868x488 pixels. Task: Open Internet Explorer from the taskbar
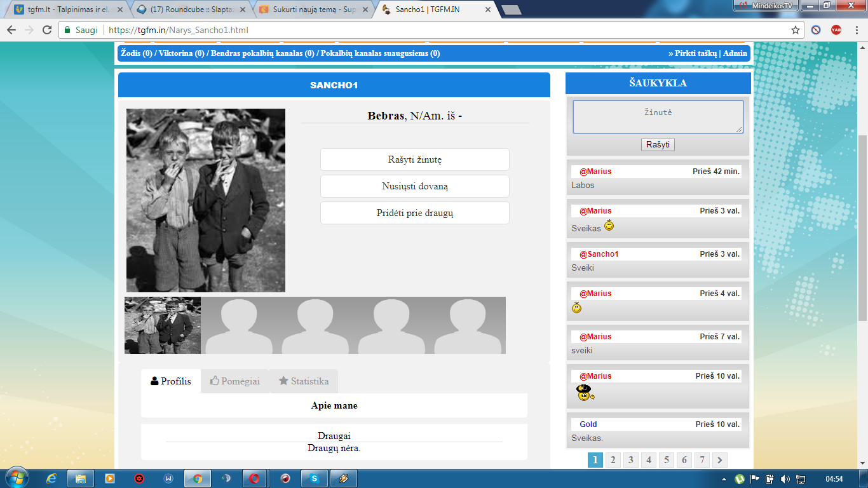tap(52, 478)
